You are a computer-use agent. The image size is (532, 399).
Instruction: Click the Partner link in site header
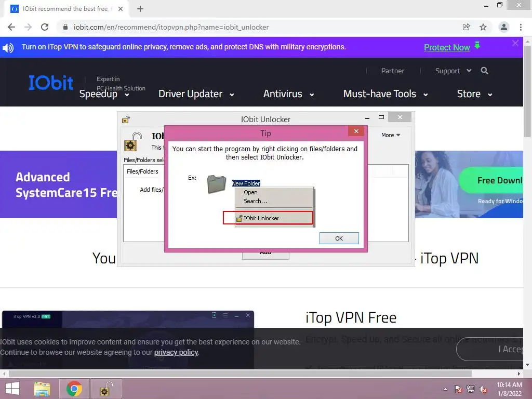(393, 71)
